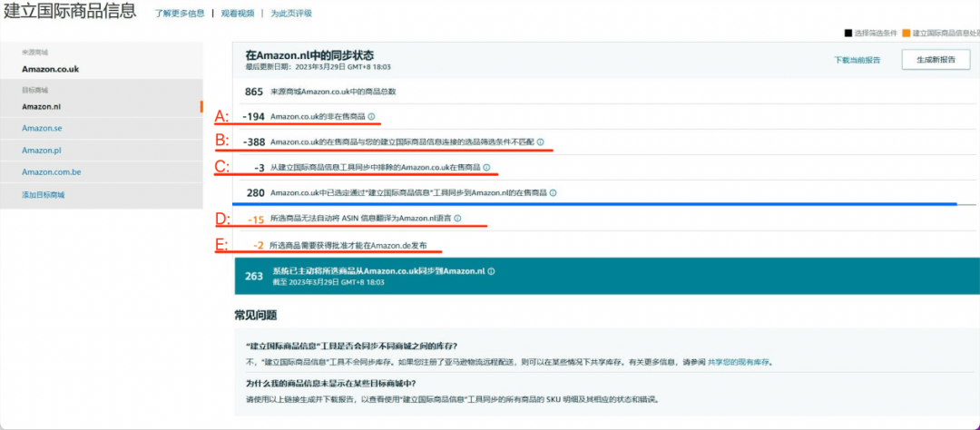Click the orange 建立国际商品信息 legend square
The image size is (980, 430).
click(906, 33)
